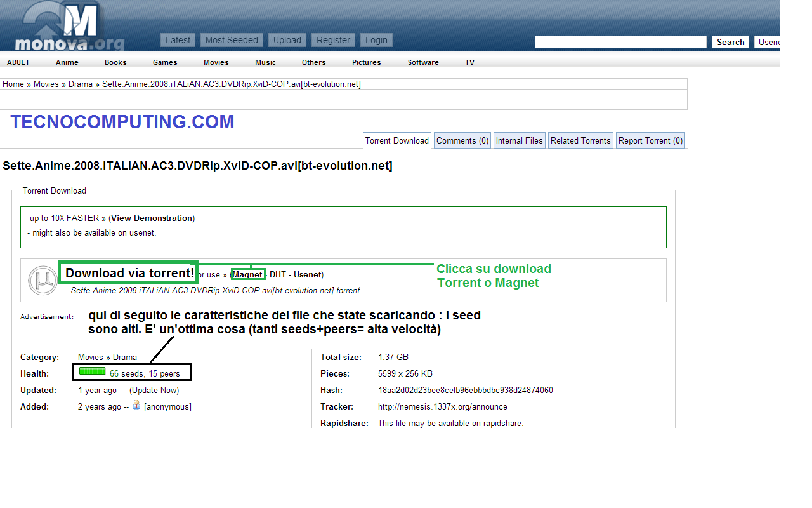This screenshot has width=812, height=508.
Task: Click the Usenet link in download box
Action: click(307, 274)
